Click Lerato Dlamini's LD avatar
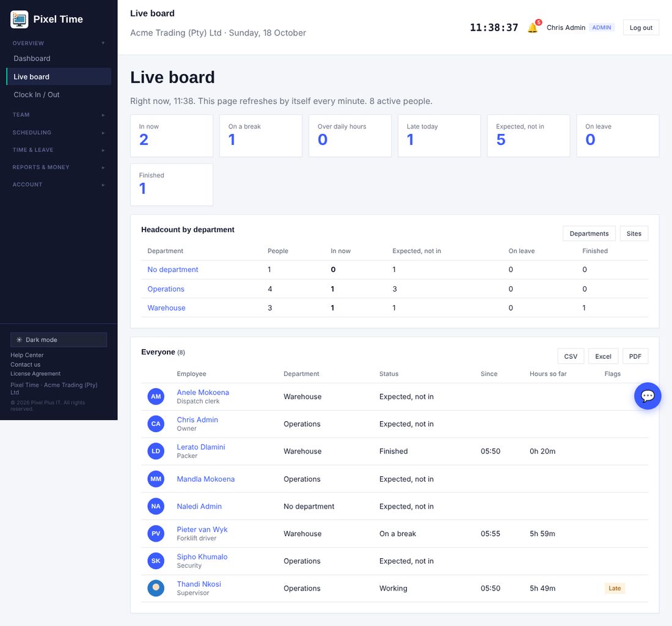672x626 pixels. click(156, 451)
